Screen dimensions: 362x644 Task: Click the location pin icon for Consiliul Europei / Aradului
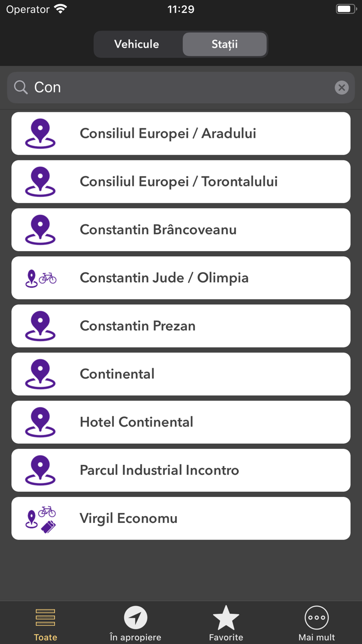[40, 133]
